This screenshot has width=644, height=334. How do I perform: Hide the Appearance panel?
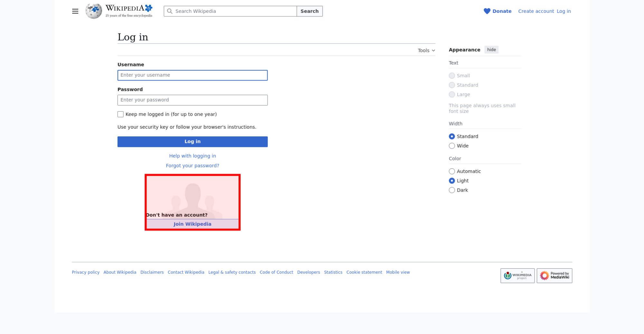491,50
